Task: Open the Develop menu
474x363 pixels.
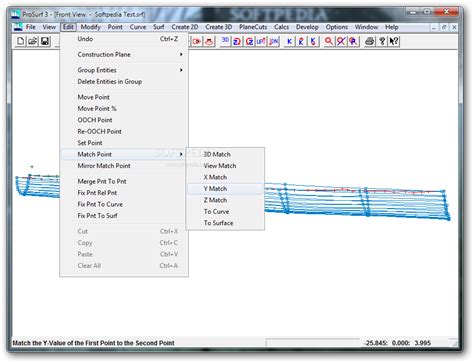Action: coord(307,27)
